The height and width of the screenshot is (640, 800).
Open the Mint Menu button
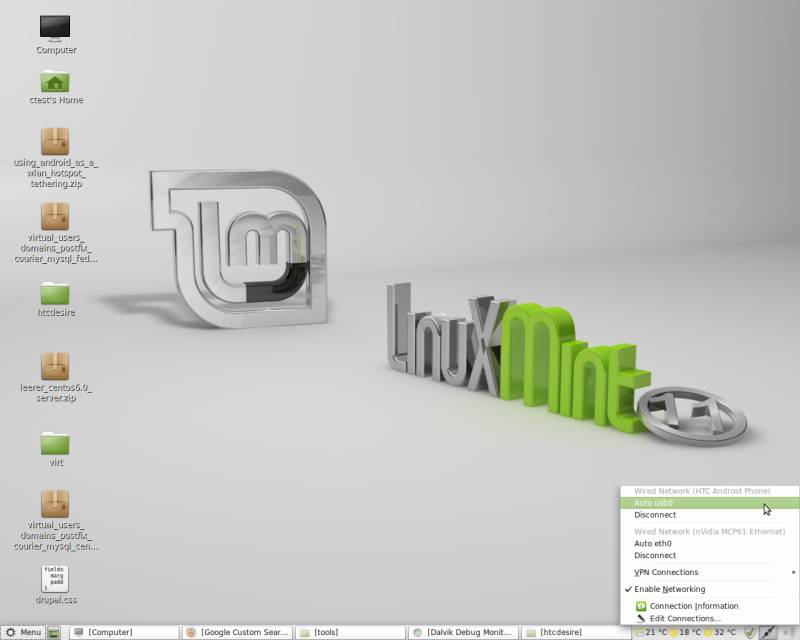click(x=23, y=632)
